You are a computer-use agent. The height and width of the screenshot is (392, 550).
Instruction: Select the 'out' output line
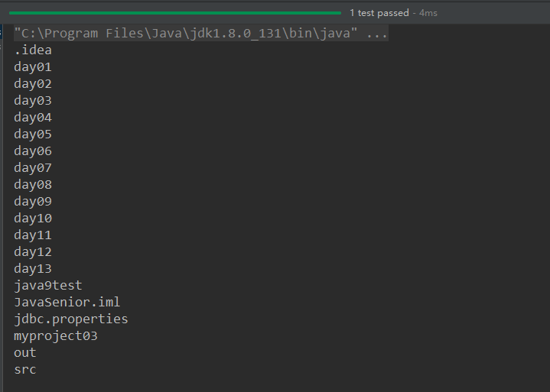tap(25, 353)
